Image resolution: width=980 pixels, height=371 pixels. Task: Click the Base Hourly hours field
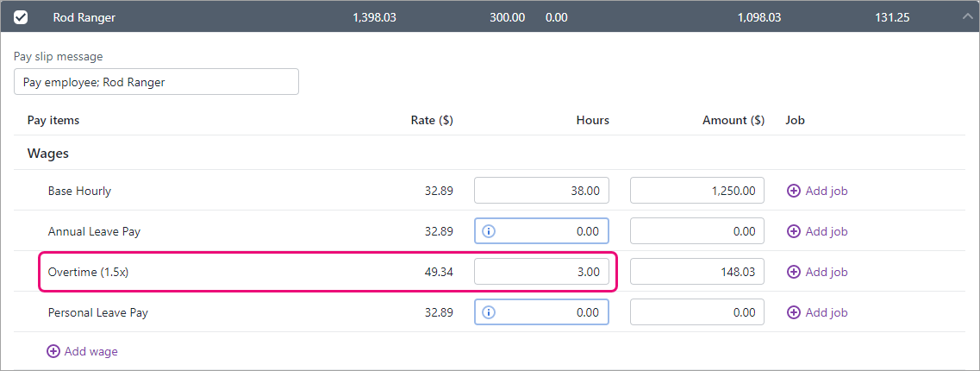[x=541, y=191]
